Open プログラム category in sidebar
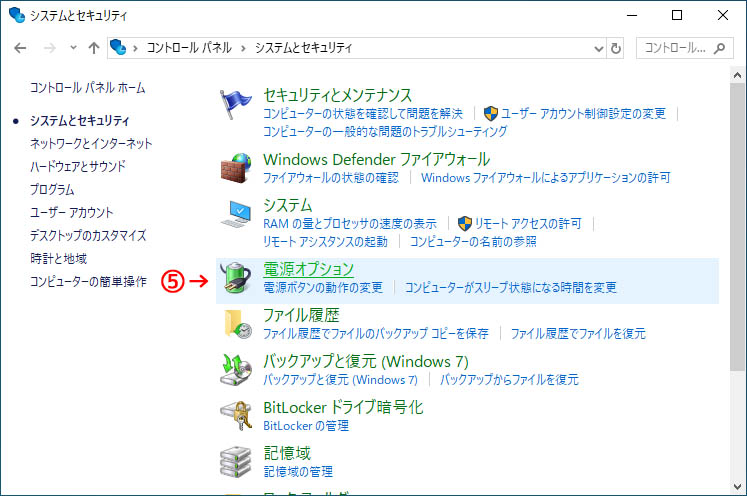Screen dimensions: 747x496 click(52, 190)
